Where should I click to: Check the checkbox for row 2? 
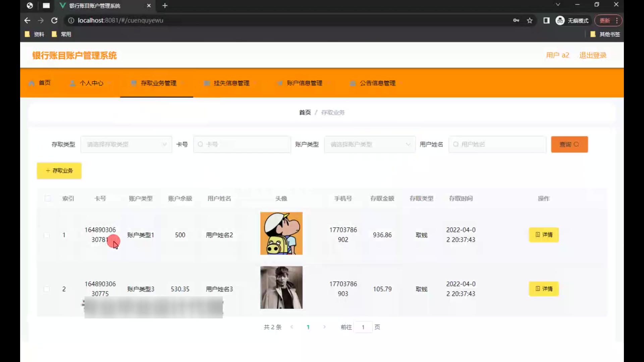pos(47,289)
